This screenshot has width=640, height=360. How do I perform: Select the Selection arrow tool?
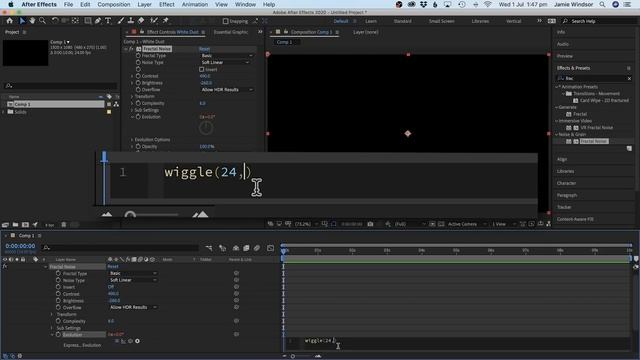click(22, 20)
